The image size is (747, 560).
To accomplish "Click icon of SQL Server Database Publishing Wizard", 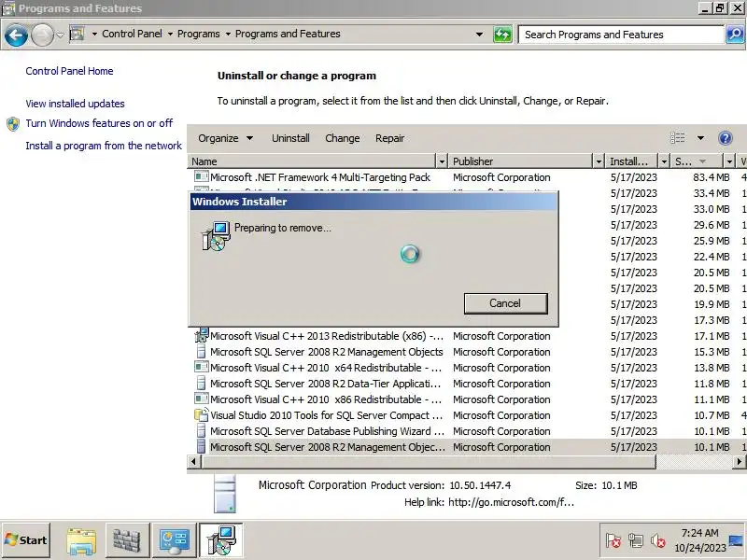I will (x=201, y=431).
